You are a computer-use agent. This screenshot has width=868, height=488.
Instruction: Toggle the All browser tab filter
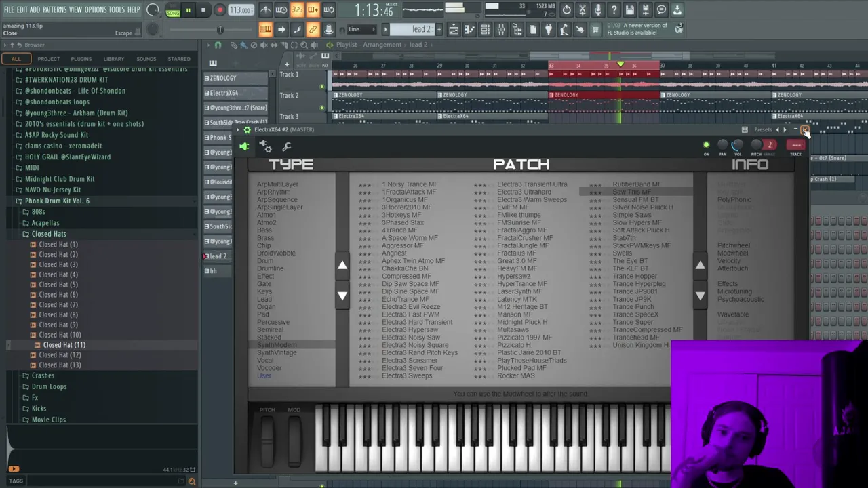[x=16, y=59]
